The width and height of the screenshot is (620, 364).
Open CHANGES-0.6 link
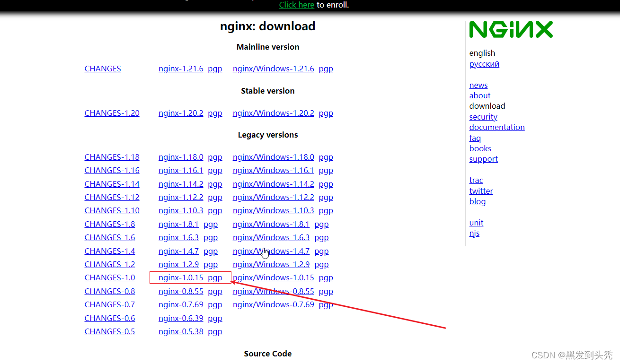(x=110, y=318)
